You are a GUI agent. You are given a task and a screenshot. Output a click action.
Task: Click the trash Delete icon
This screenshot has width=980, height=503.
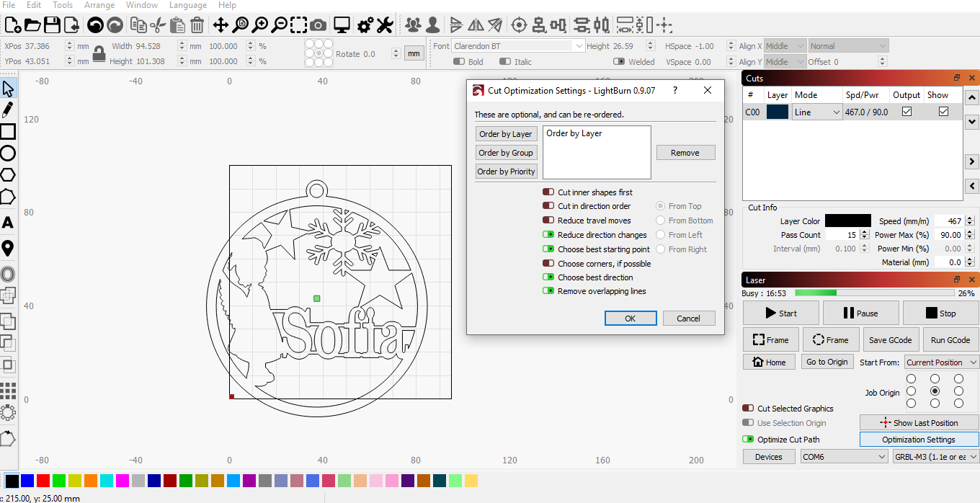197,26
